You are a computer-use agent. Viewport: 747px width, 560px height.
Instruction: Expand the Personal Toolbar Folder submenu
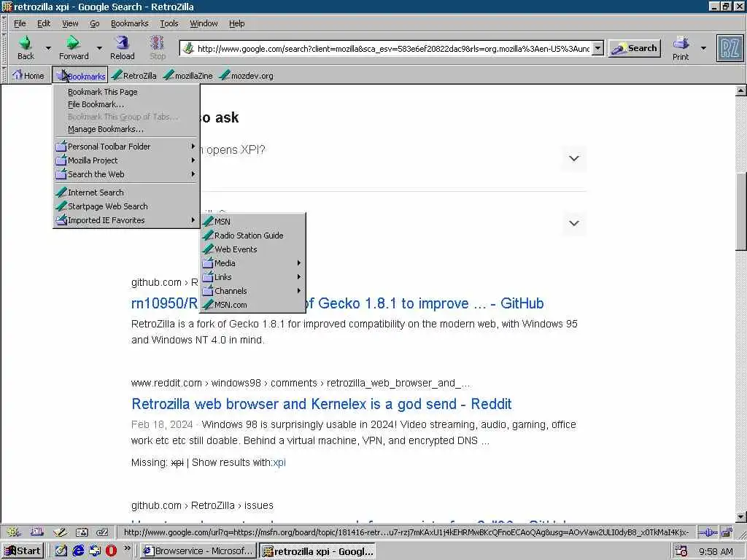click(125, 147)
